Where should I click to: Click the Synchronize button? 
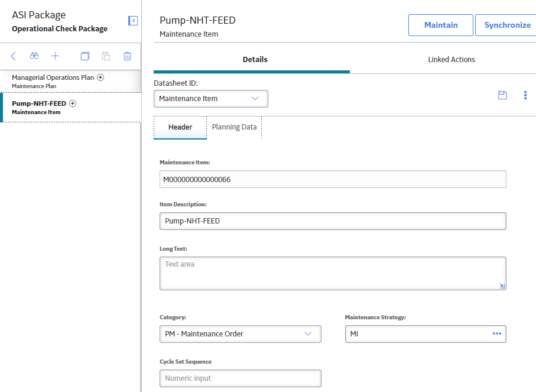tap(507, 25)
